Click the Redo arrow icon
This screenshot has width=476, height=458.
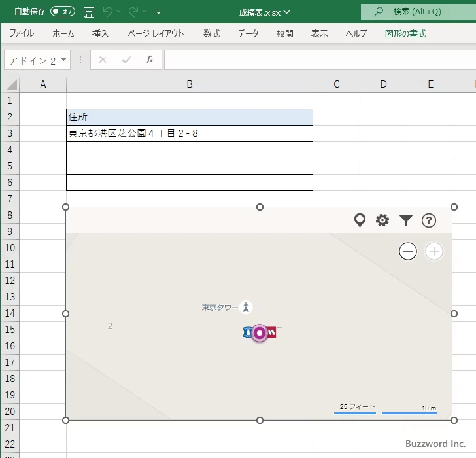[133, 12]
